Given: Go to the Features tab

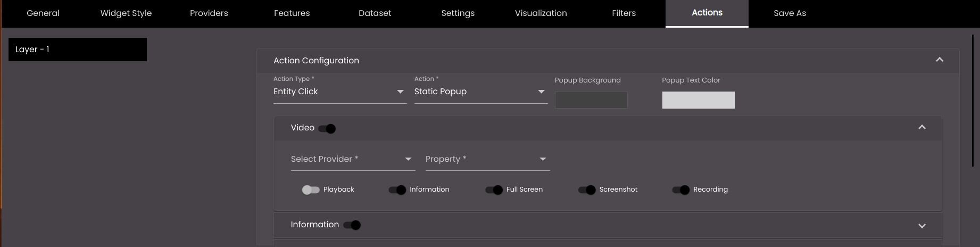Looking at the screenshot, I should pos(292,13).
